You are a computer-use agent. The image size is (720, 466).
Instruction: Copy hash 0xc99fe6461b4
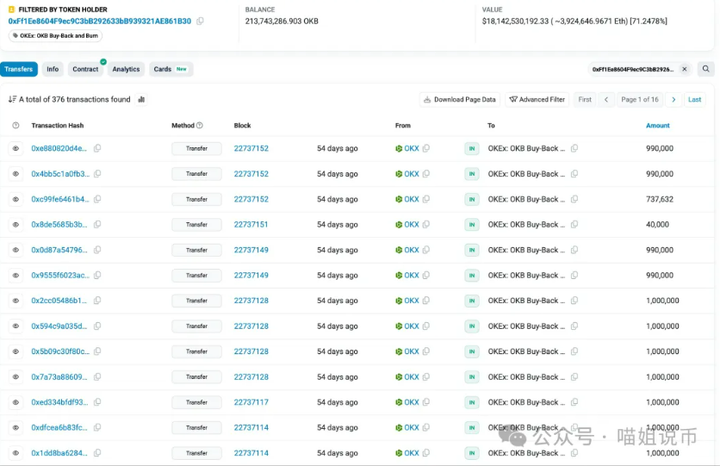tap(97, 199)
